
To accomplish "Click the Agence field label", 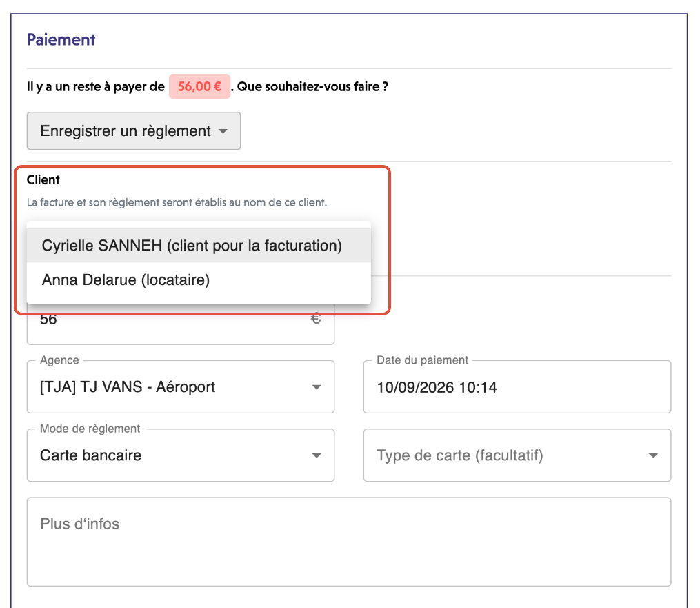I will point(59,360).
